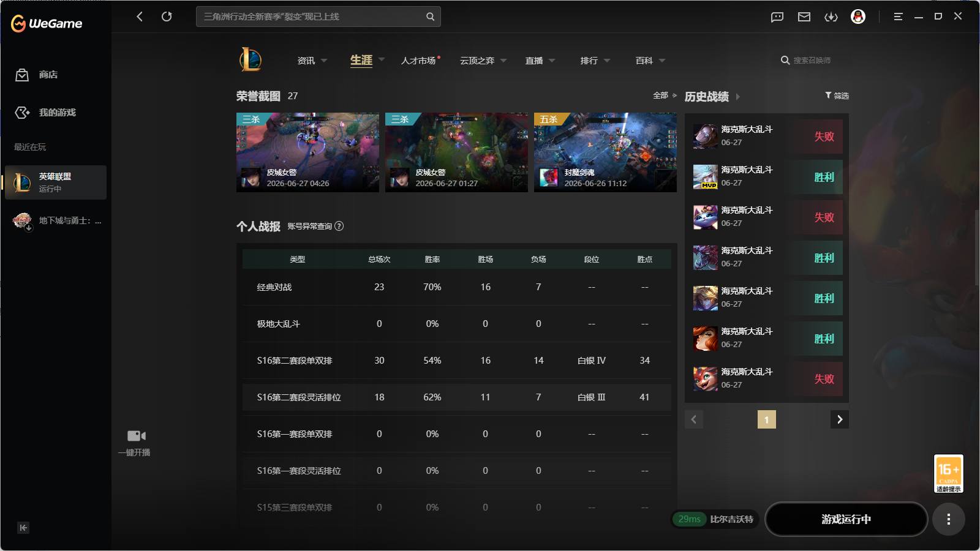
Task: Click the 16+ age rating badge
Action: point(949,473)
